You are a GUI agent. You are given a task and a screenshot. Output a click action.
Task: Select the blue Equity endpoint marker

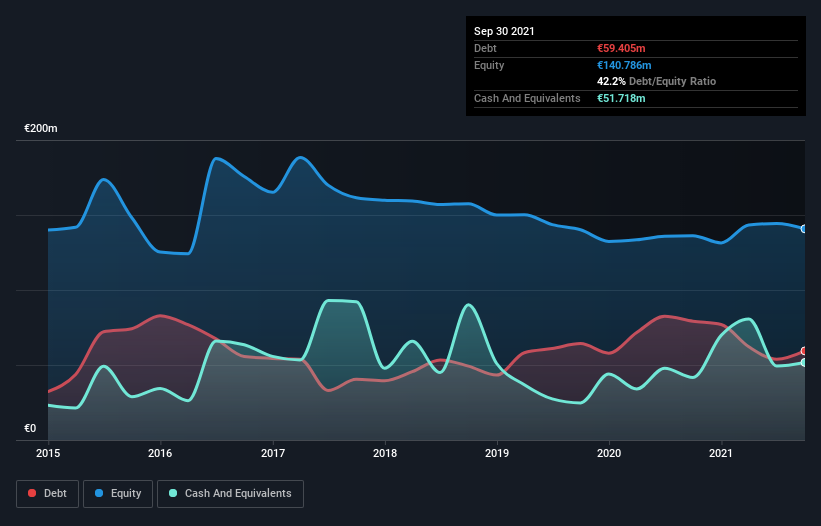804,229
